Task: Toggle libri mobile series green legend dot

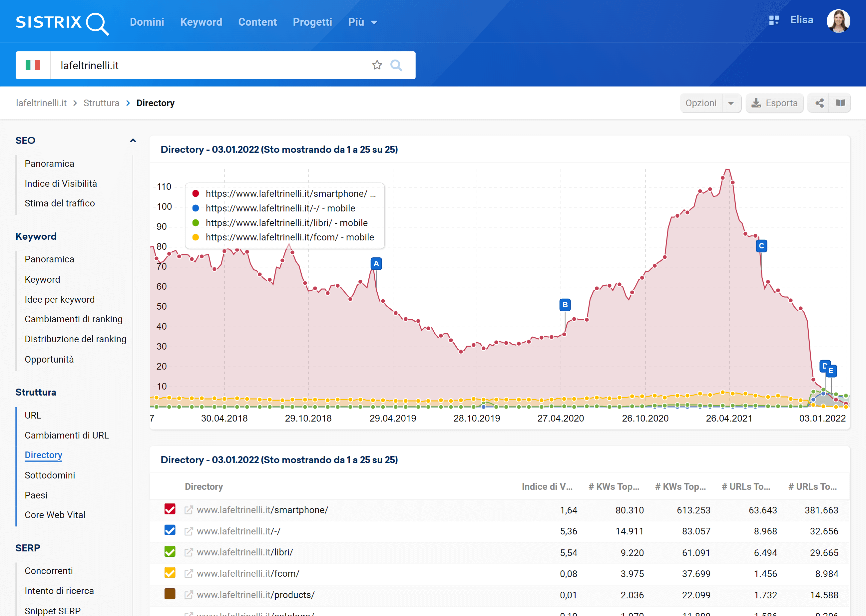Action: click(196, 223)
